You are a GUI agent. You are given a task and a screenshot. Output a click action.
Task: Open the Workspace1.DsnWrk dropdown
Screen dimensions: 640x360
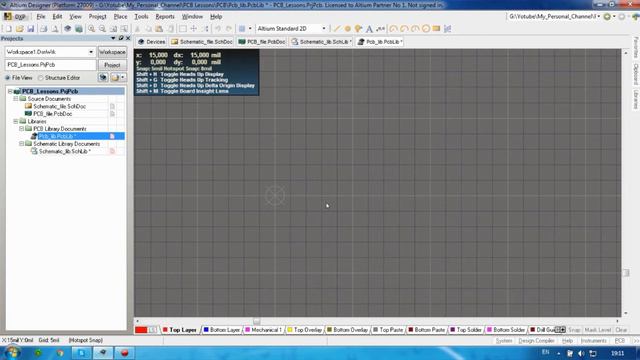coord(91,52)
